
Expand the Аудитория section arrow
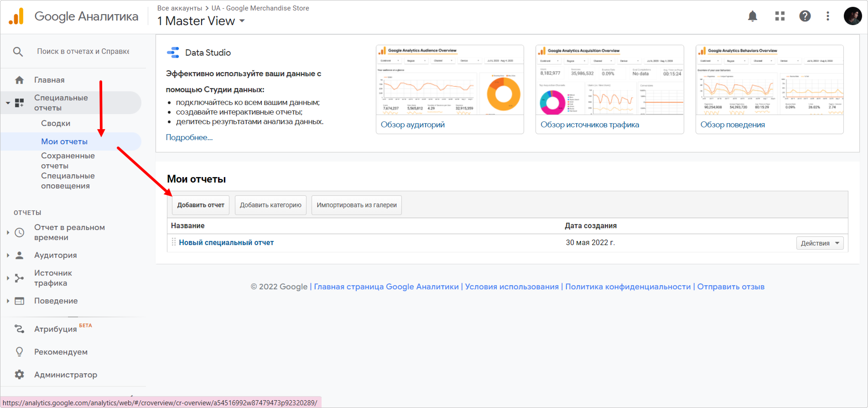pos(8,255)
